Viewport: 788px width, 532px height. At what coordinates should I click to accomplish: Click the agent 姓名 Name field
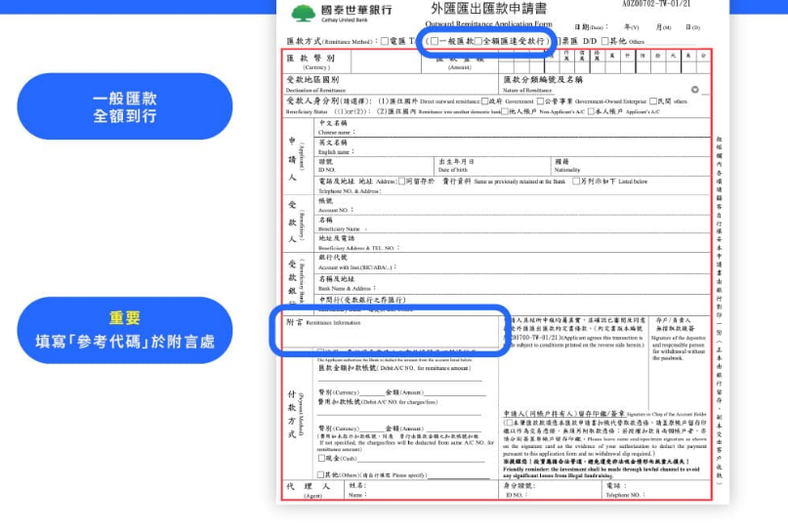pyautogui.click(x=421, y=490)
